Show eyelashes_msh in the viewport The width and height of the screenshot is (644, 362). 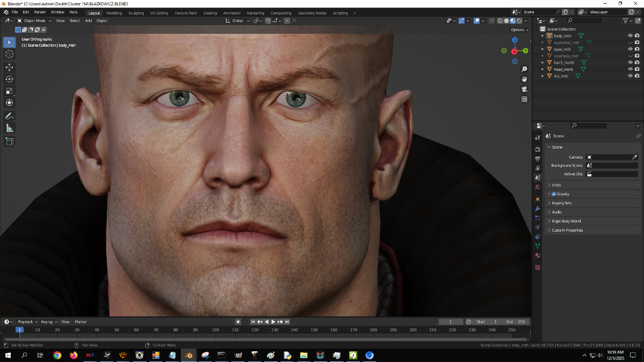coord(630,42)
